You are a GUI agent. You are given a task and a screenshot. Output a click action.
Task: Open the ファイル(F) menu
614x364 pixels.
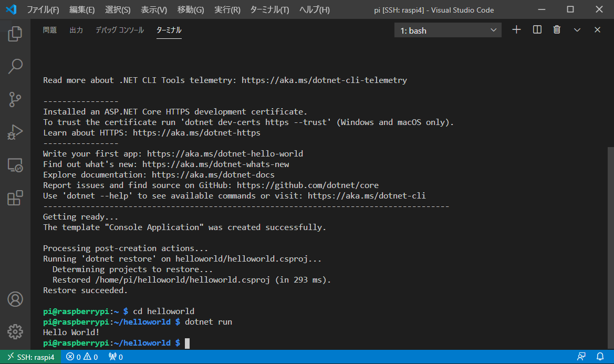[x=43, y=10]
